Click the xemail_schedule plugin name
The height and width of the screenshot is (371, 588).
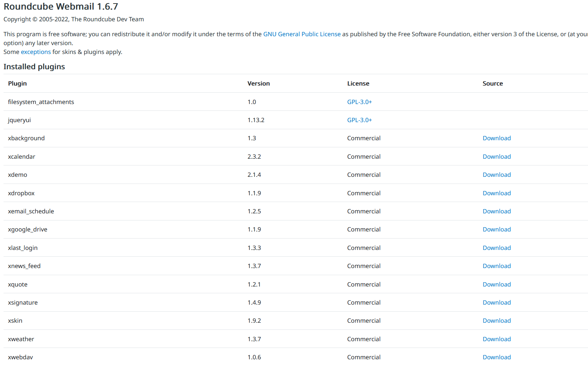click(x=31, y=211)
